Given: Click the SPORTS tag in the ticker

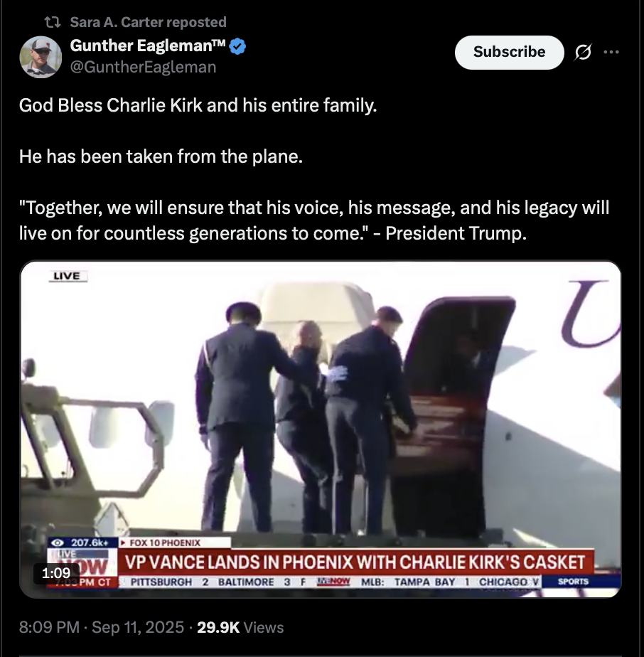Looking at the screenshot, I should [573, 581].
